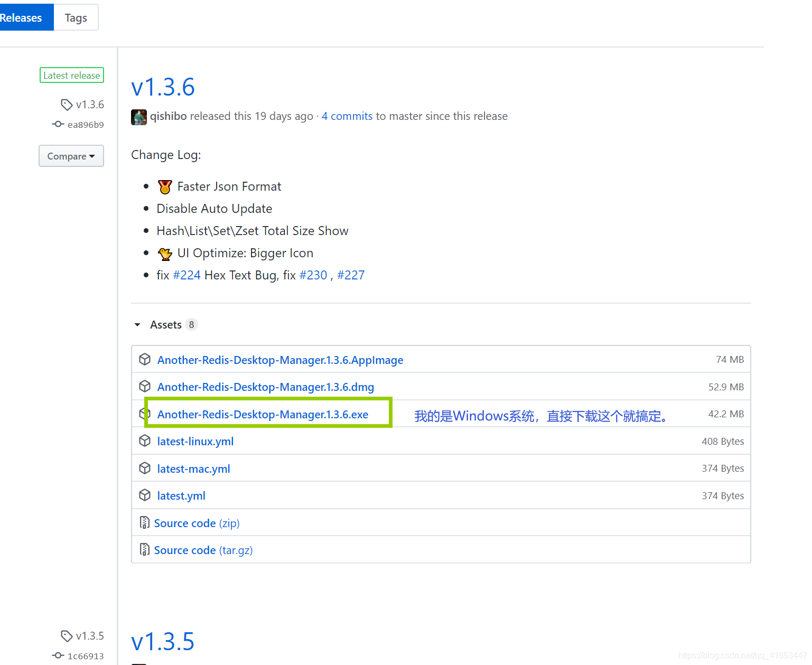Click the Assets count badge 8
Image resolution: width=812 pixels, height=665 pixels.
coord(191,325)
